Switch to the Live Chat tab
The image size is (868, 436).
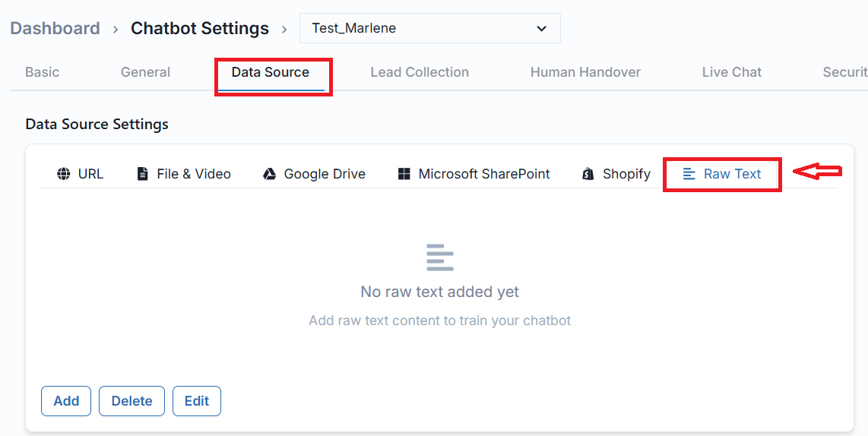[x=731, y=72]
